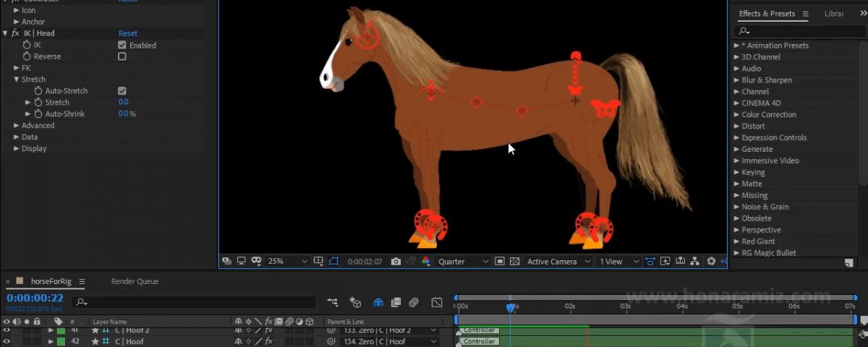Toggle mask and shape path visibility icon

(333, 261)
